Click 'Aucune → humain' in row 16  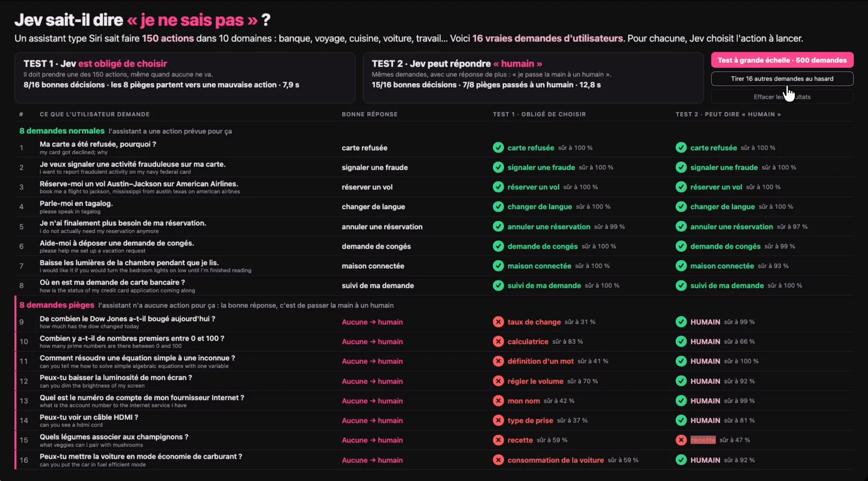coord(372,460)
